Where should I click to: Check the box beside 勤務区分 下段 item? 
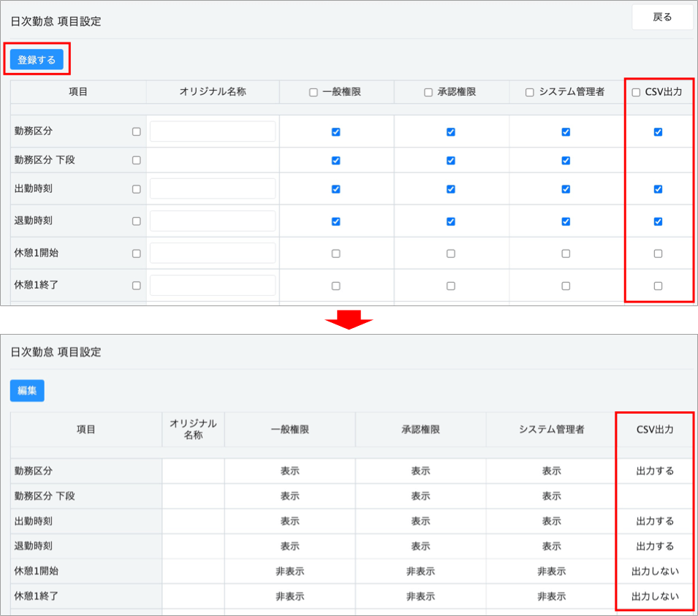(x=136, y=161)
